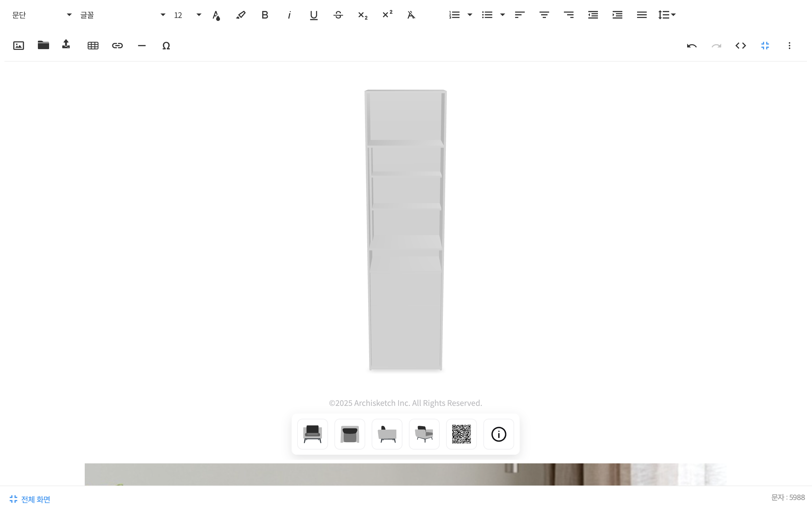This screenshot has height=508, width=812.
Task: Exit fullscreen from toolbar icon
Action: [765, 46]
